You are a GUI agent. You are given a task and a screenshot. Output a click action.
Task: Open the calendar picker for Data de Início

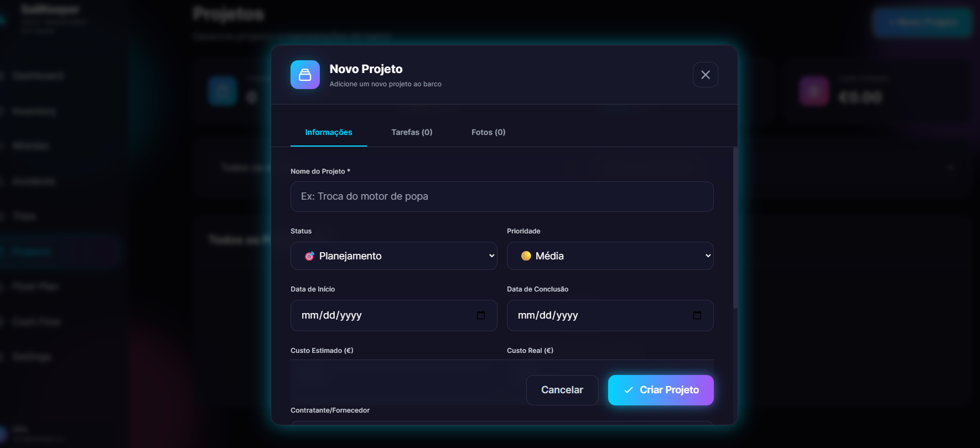tap(481, 315)
